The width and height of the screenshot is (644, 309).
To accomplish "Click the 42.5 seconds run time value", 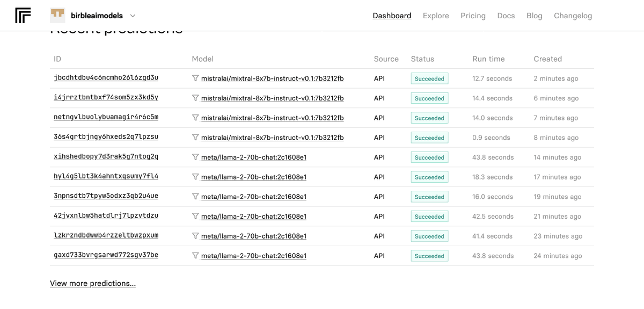I will 493,217.
